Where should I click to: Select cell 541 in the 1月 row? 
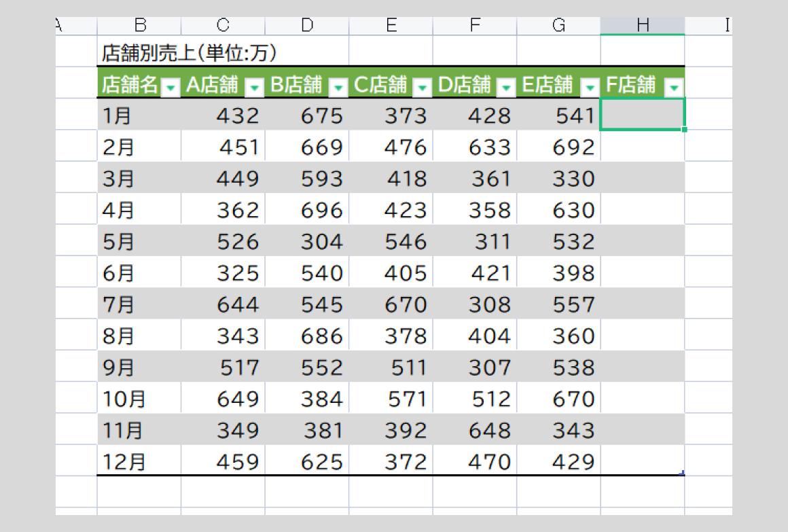(x=559, y=115)
